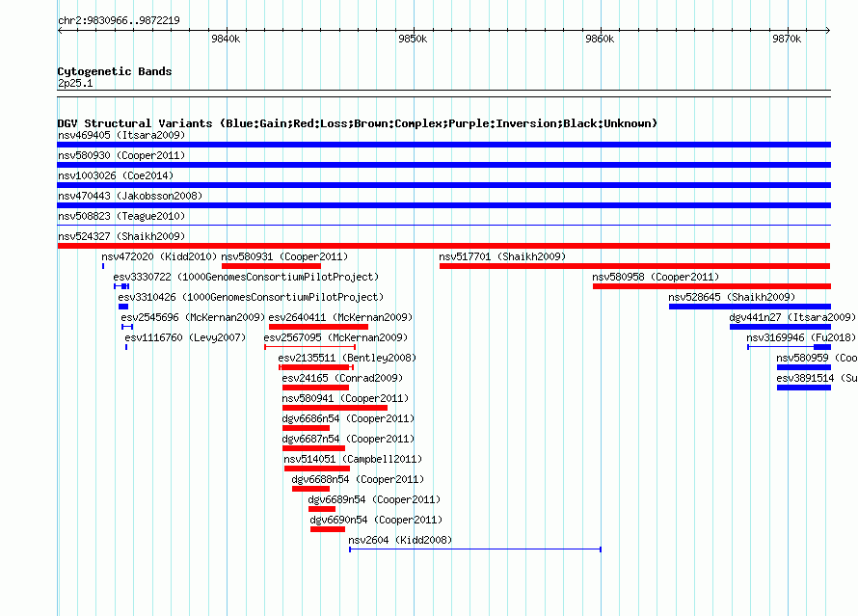Click the red bar under nsv580941 (Cooper2011)

pyautogui.click(x=335, y=408)
